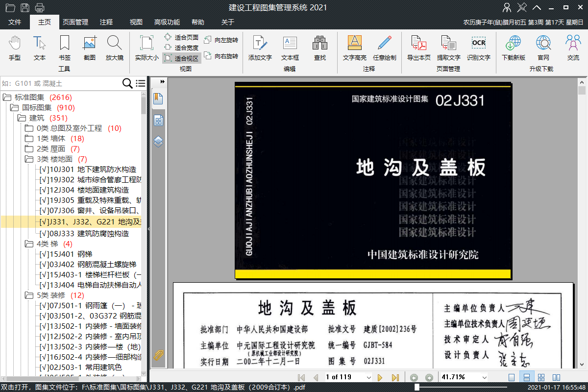This screenshot has width=588, height=392.
Task: Activate the screenshot (截图) tool
Action: (89, 48)
